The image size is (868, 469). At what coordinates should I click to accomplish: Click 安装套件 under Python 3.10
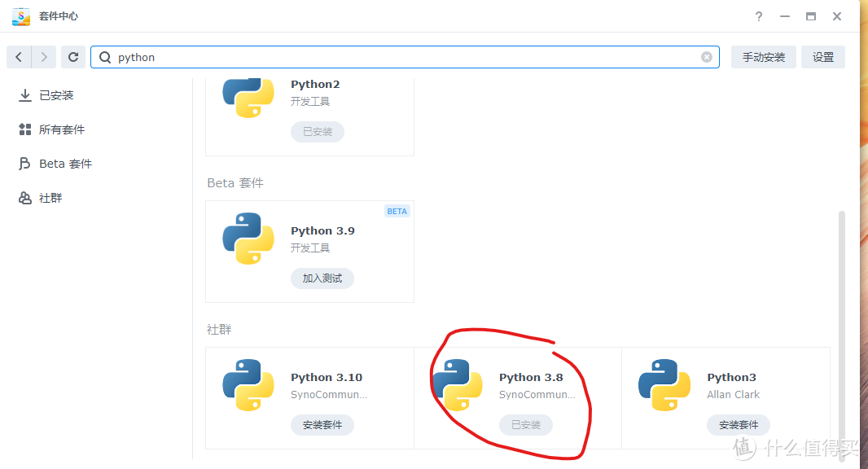(322, 424)
